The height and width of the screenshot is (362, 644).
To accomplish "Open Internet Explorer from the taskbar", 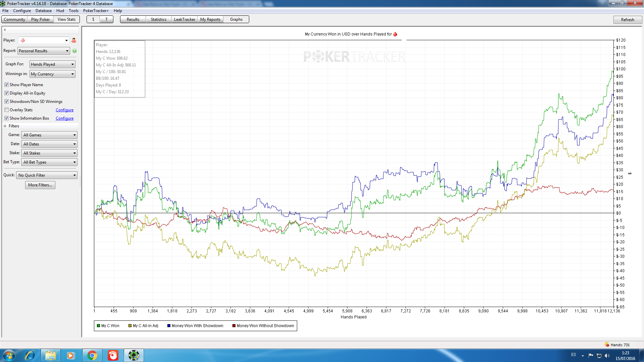I will click(x=30, y=355).
